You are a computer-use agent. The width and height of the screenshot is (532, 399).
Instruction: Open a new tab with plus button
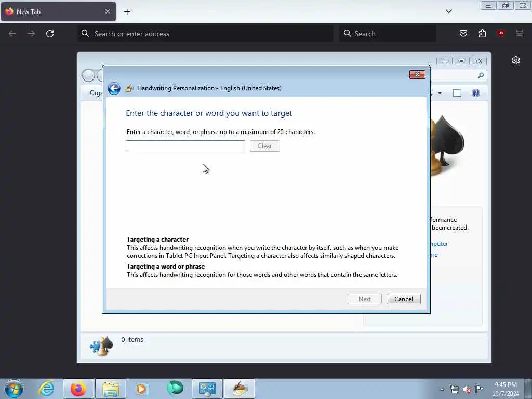click(127, 12)
